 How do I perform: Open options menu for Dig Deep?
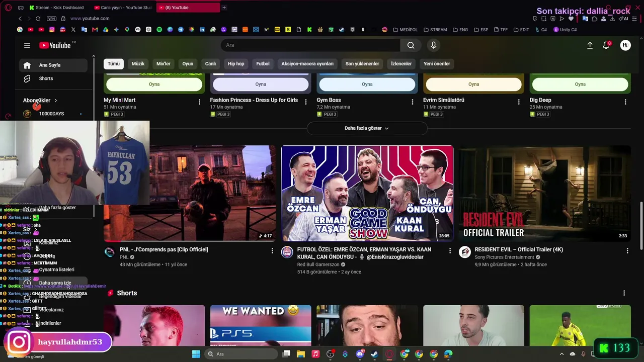pos(625,102)
